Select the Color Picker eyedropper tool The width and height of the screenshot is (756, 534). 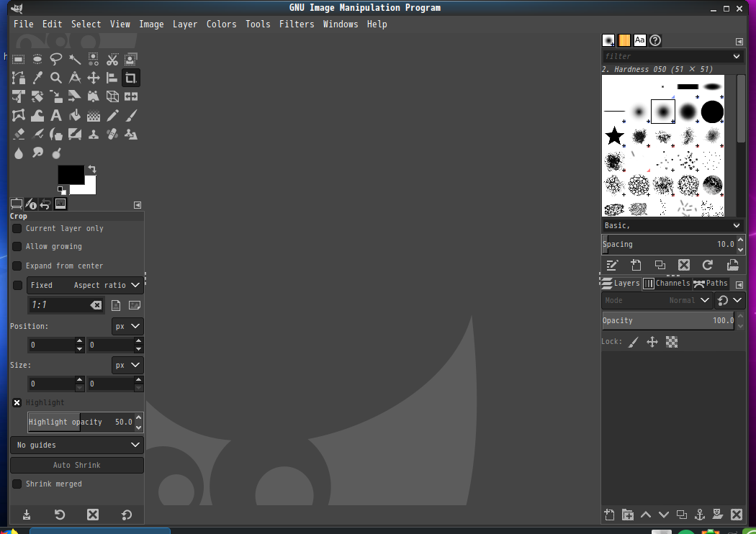click(x=37, y=78)
